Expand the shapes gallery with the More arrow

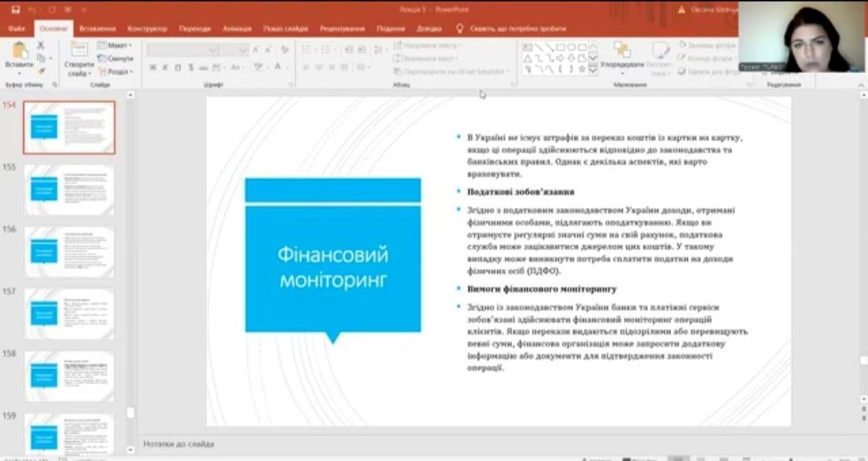coord(593,69)
